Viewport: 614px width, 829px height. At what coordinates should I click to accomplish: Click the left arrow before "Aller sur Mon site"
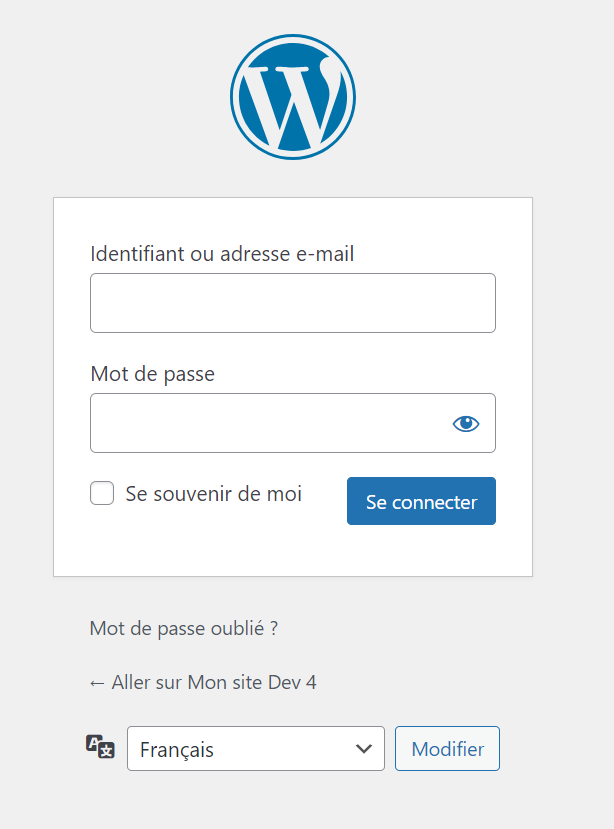click(x=97, y=683)
